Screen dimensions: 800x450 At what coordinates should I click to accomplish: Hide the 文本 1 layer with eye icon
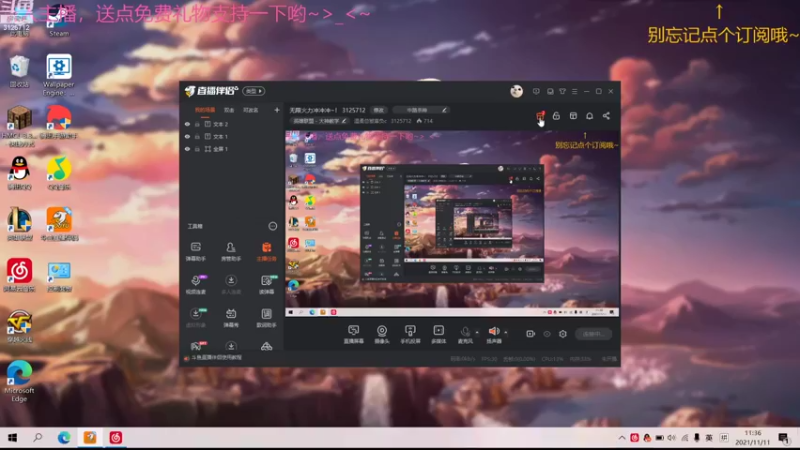[x=187, y=137]
